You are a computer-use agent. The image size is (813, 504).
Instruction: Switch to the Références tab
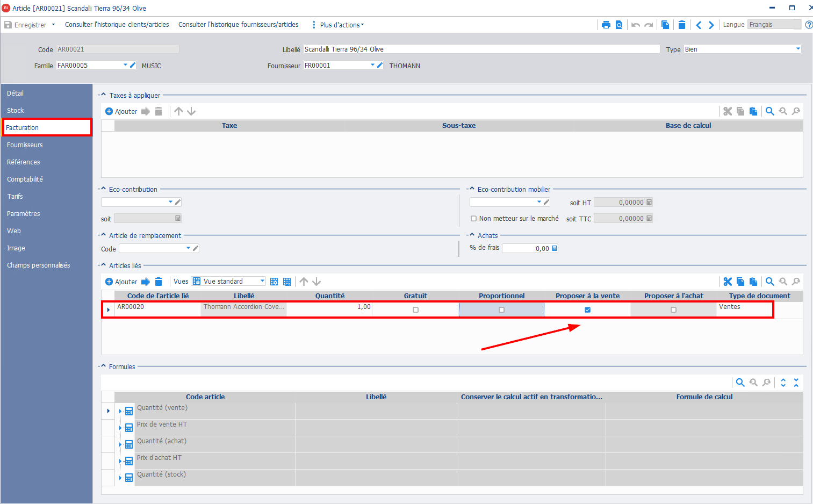tap(47, 162)
